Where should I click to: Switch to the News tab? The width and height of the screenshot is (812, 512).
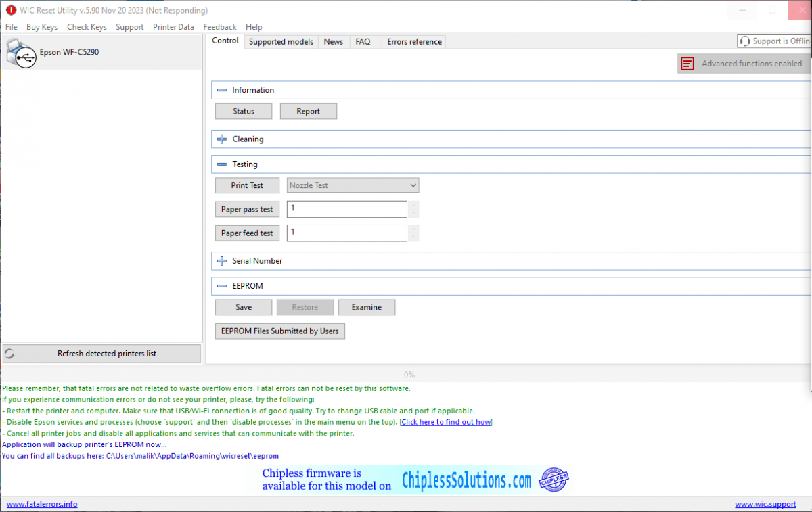[334, 42]
